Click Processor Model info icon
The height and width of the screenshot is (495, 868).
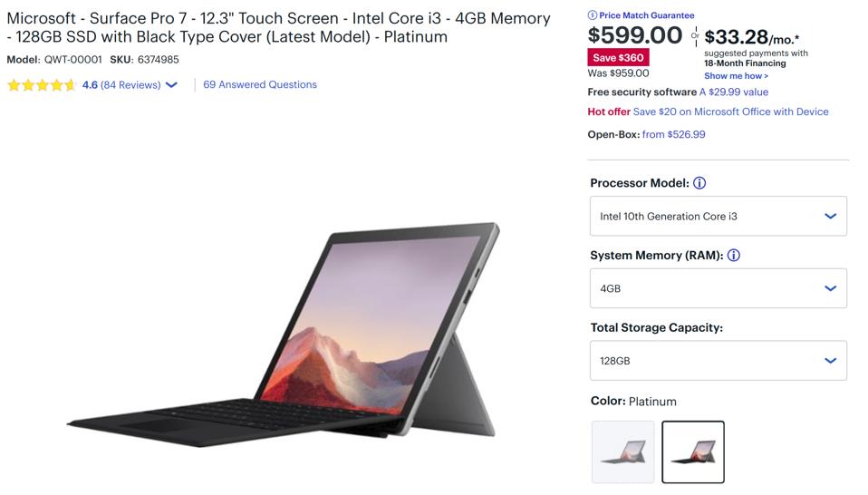pos(699,183)
